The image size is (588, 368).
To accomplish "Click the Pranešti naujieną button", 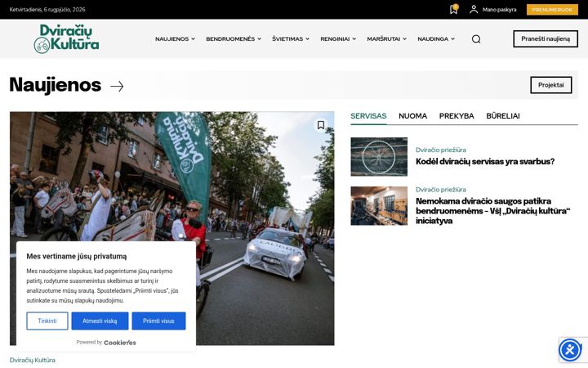I will click(x=546, y=38).
